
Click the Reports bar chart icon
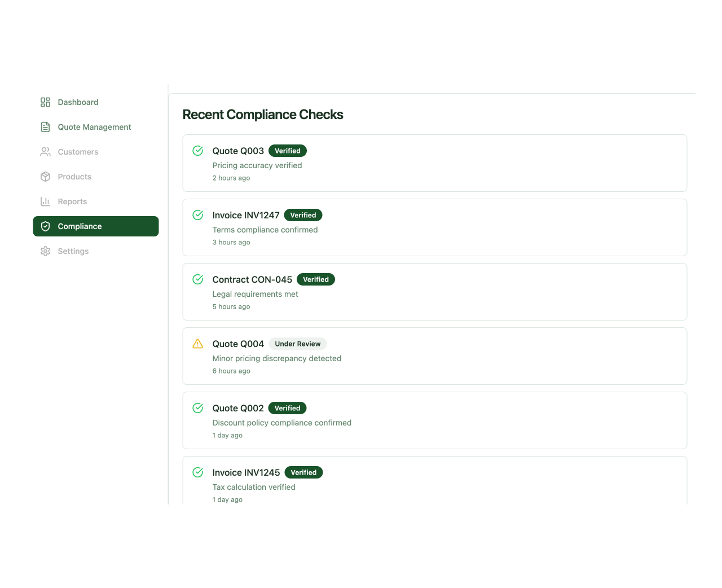(45, 201)
